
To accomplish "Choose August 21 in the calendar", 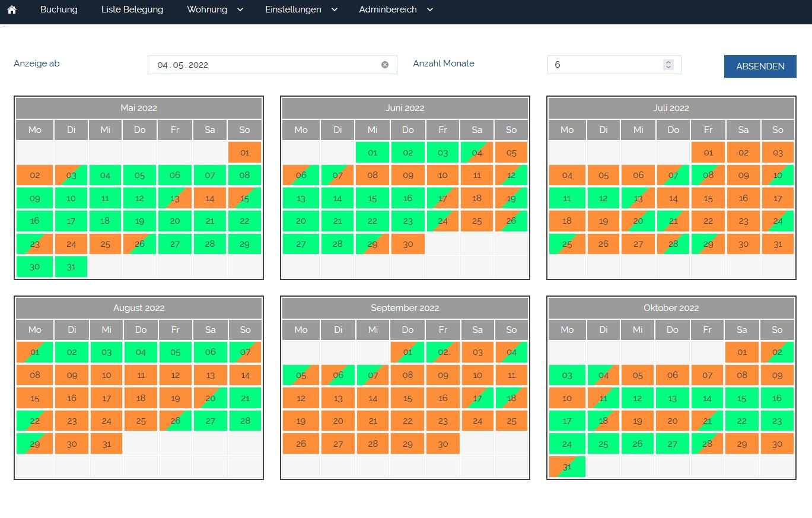I will 245,398.
